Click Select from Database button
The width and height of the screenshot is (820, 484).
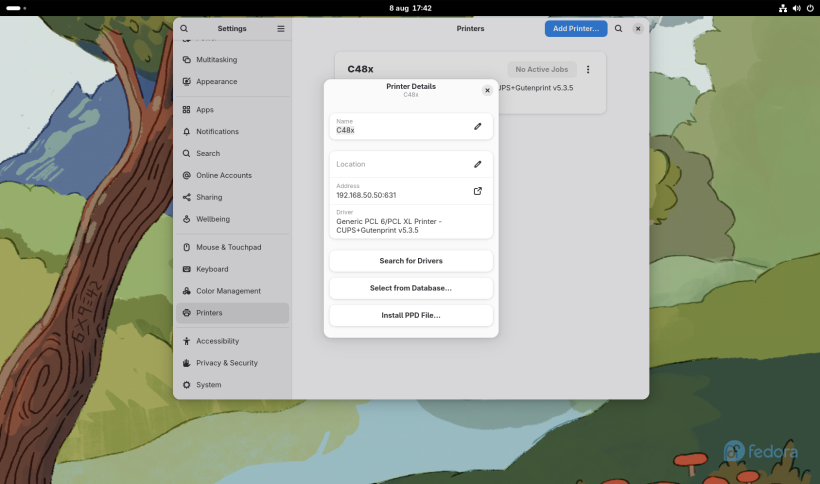[411, 288]
